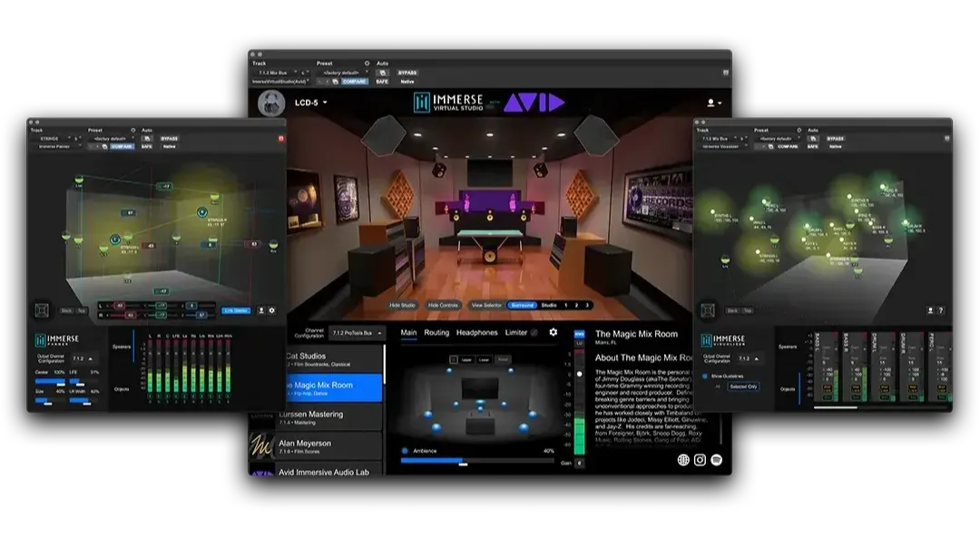The width and height of the screenshot is (980, 558).
Task: Select the Objects tab in Immerse Panner
Action: tap(122, 389)
